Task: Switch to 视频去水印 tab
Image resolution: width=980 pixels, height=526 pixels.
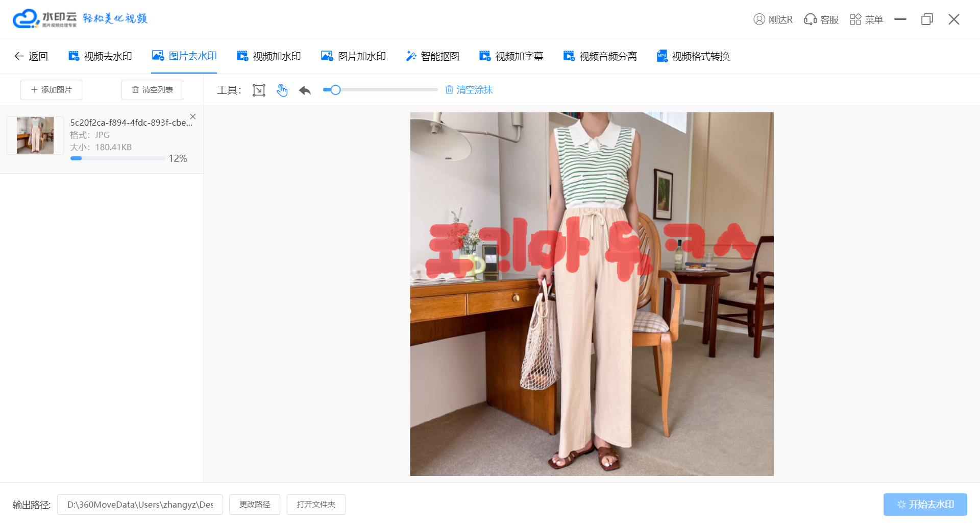Action: (101, 56)
